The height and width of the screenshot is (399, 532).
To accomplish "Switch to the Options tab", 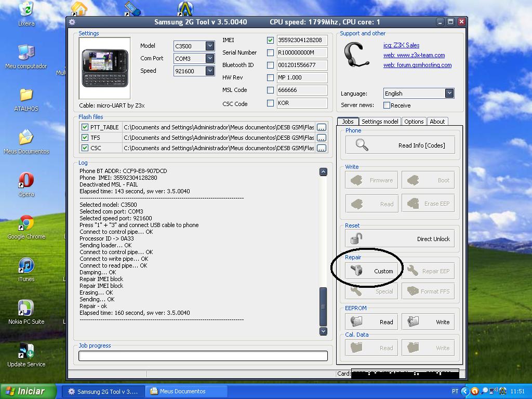I will coord(414,122).
